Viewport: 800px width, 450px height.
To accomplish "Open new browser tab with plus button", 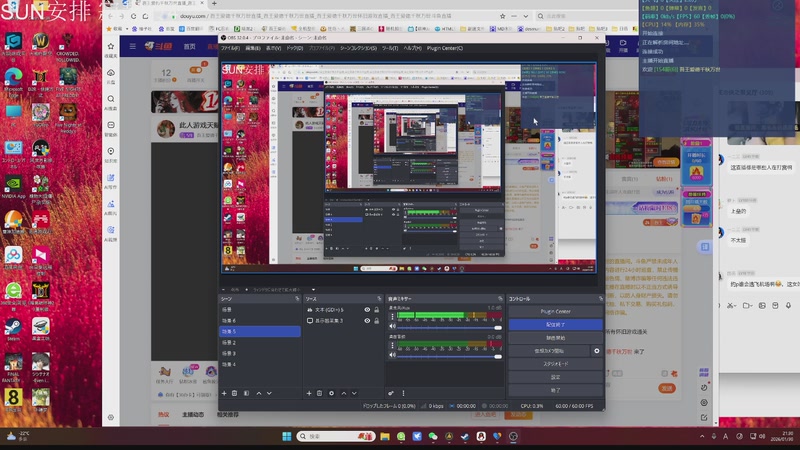I will [214, 3].
